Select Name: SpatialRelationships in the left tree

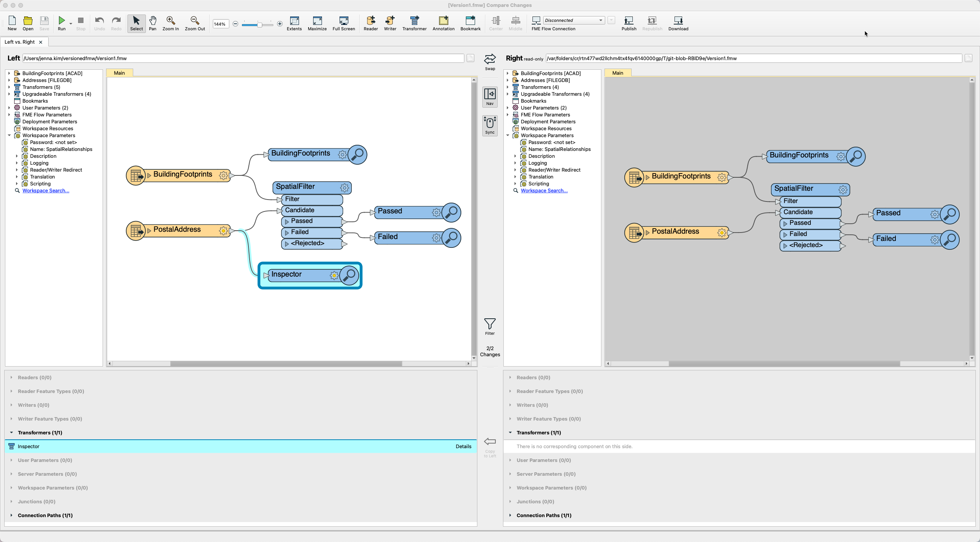pyautogui.click(x=61, y=149)
